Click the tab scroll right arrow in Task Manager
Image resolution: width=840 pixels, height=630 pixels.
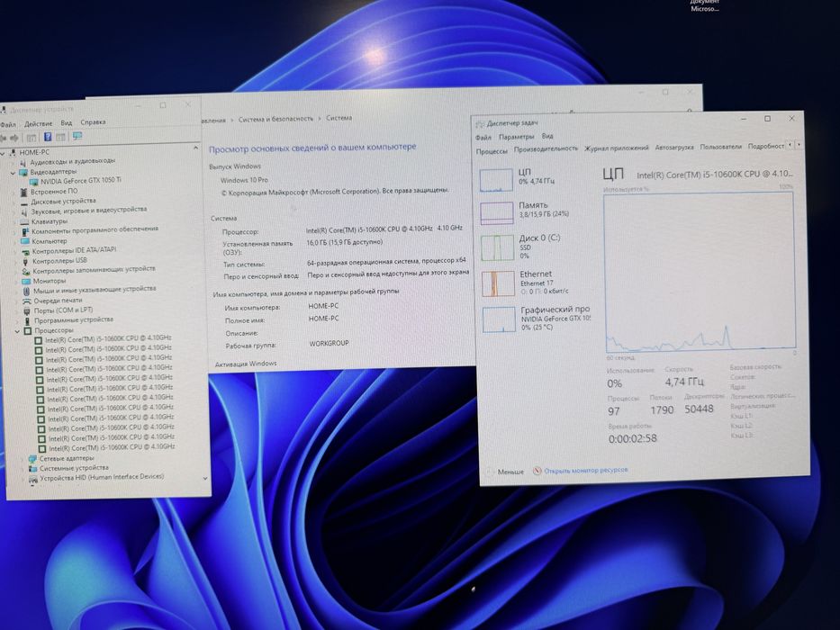coord(799,145)
